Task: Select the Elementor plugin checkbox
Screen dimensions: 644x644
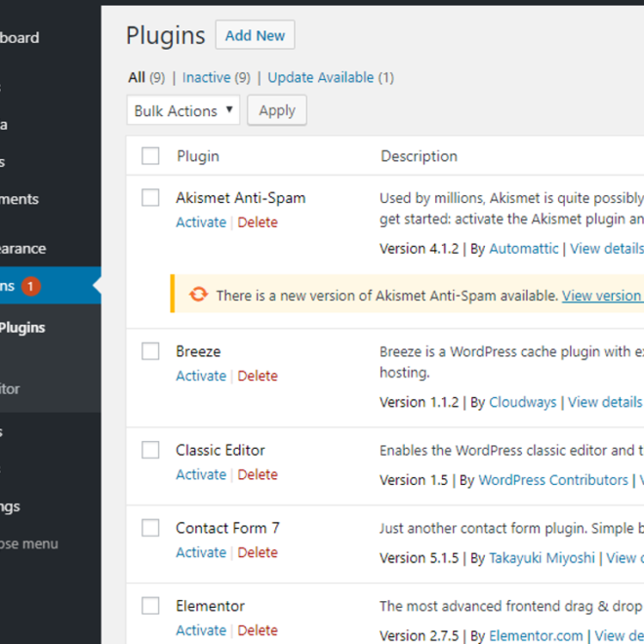Action: (x=150, y=606)
